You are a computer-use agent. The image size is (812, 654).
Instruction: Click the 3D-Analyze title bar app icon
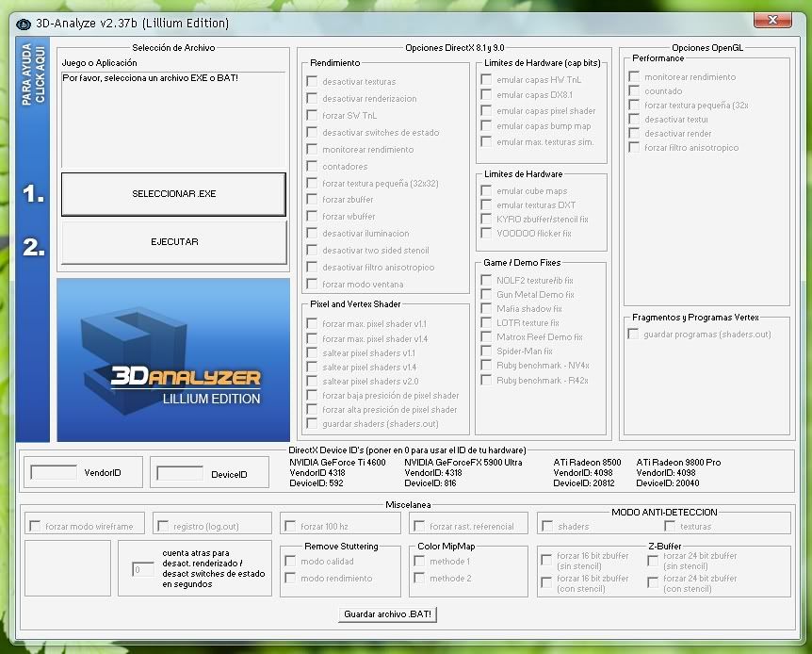pyautogui.click(x=24, y=24)
